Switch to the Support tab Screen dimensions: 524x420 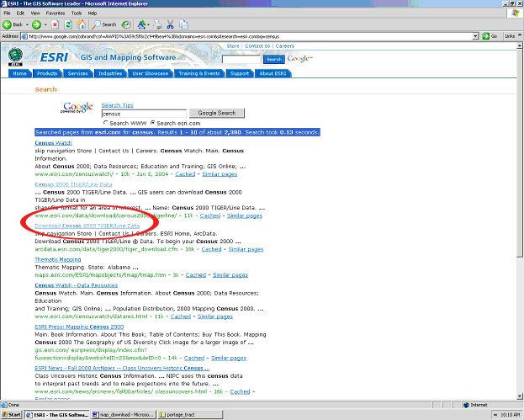point(240,73)
